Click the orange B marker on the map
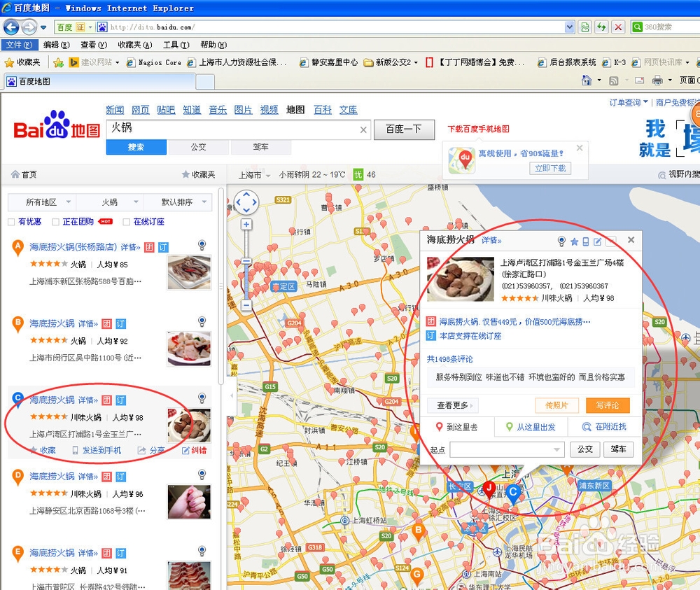This screenshot has height=590, width=700. [x=419, y=532]
